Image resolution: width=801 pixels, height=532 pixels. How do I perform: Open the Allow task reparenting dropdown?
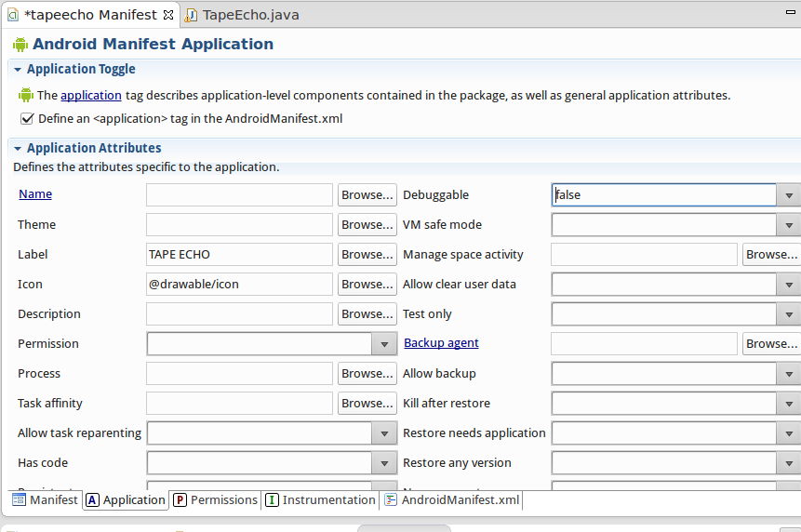point(384,433)
